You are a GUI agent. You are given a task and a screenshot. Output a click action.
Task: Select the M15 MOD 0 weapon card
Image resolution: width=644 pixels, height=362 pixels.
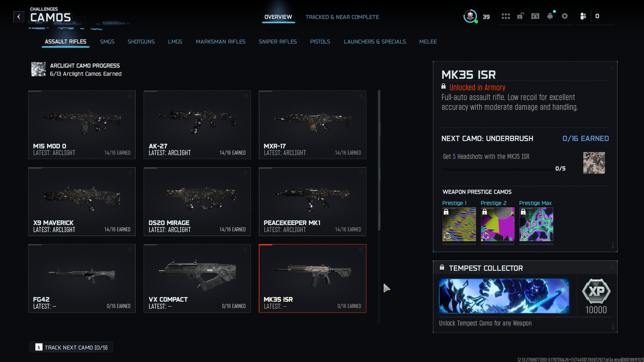[x=82, y=125]
